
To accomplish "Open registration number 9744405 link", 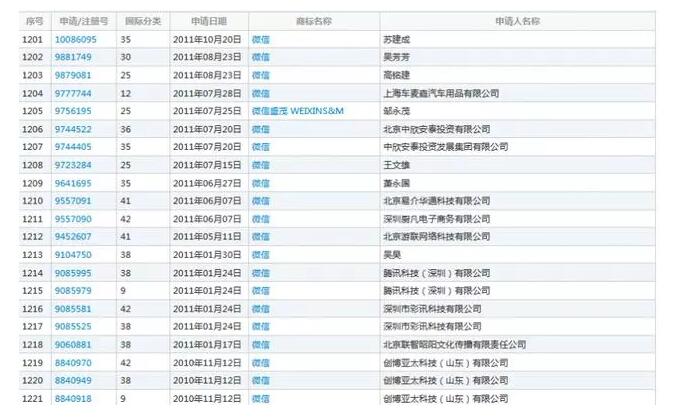I will [73, 147].
